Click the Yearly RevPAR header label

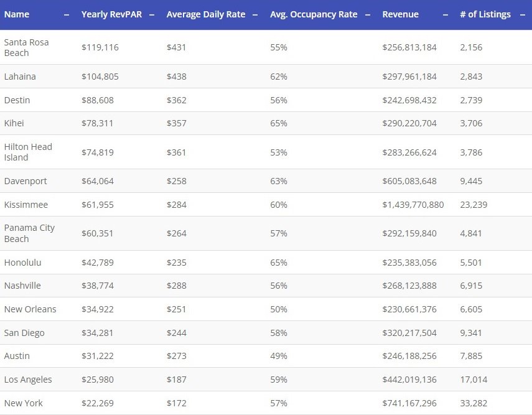click(111, 14)
